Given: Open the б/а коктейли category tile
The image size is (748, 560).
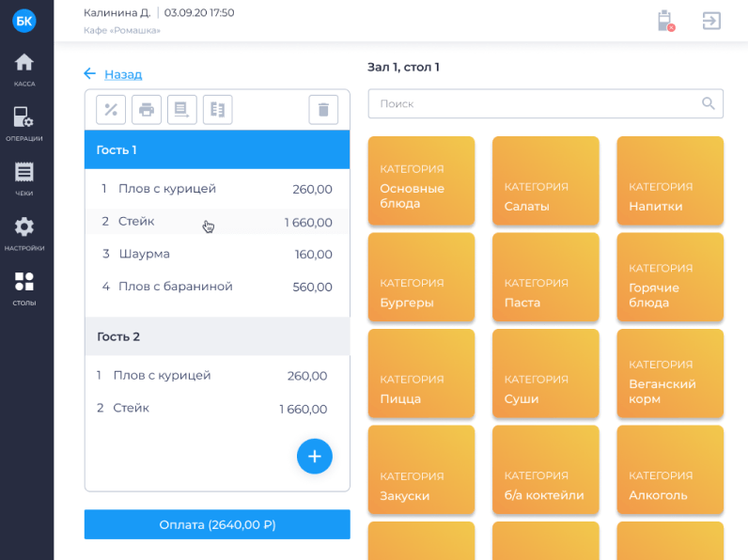Looking at the screenshot, I should click(x=546, y=470).
